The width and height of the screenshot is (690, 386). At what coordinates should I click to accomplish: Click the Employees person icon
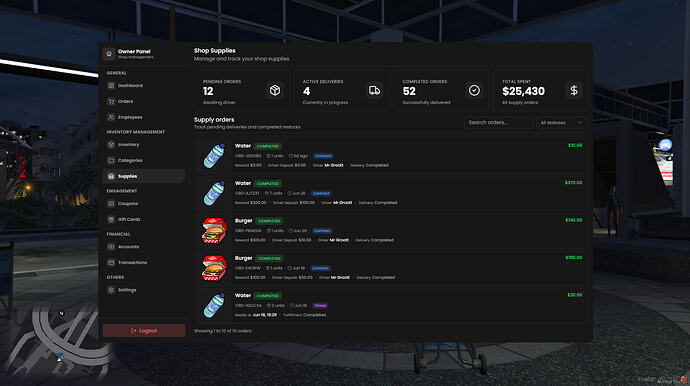point(111,117)
